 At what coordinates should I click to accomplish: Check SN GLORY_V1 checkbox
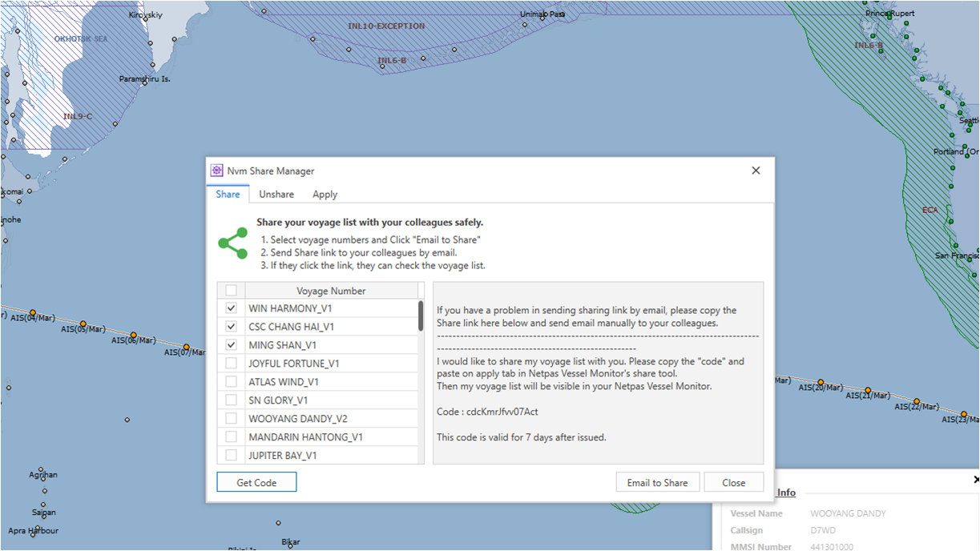(231, 400)
